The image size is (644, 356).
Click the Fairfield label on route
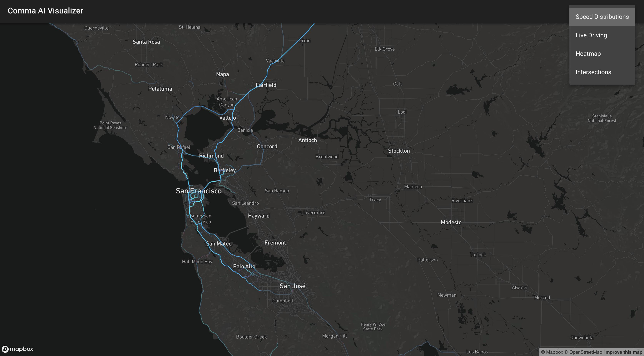point(266,85)
